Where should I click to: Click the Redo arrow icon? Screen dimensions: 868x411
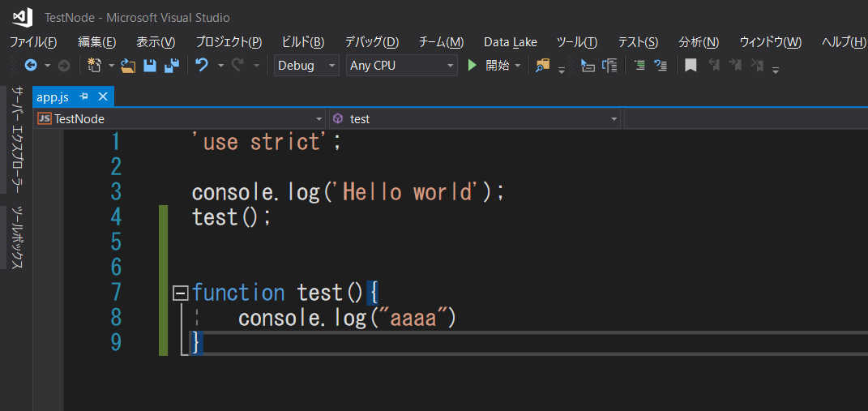coord(237,66)
